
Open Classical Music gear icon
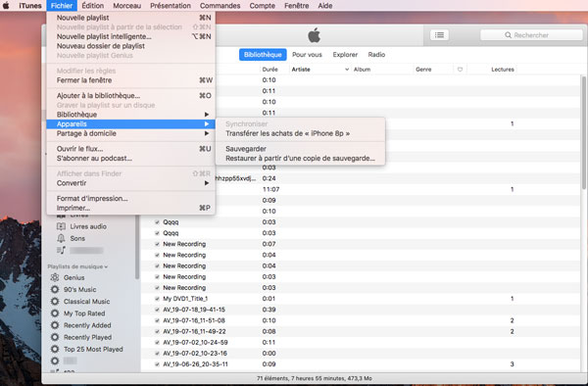tap(55, 302)
